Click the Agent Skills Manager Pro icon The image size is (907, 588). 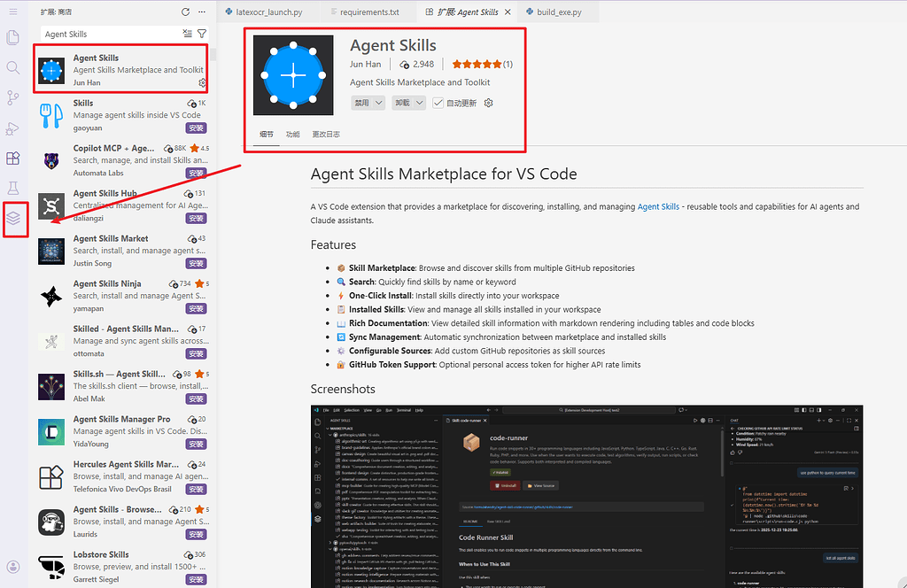(x=51, y=431)
